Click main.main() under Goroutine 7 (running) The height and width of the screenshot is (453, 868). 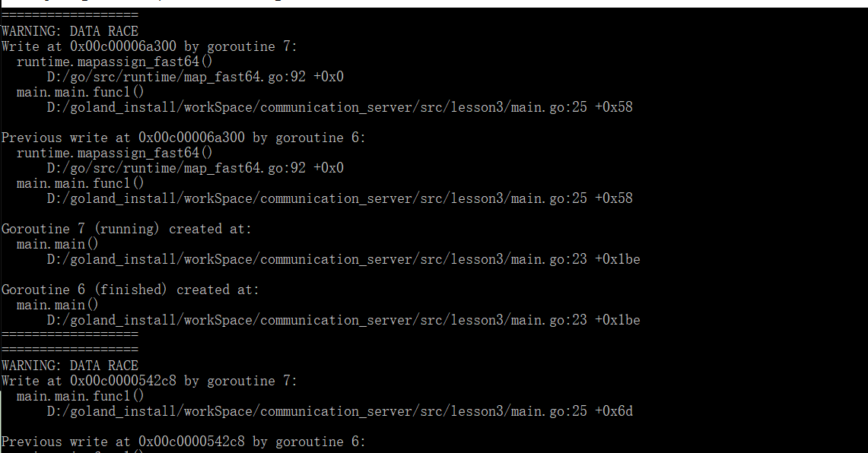pos(58,244)
